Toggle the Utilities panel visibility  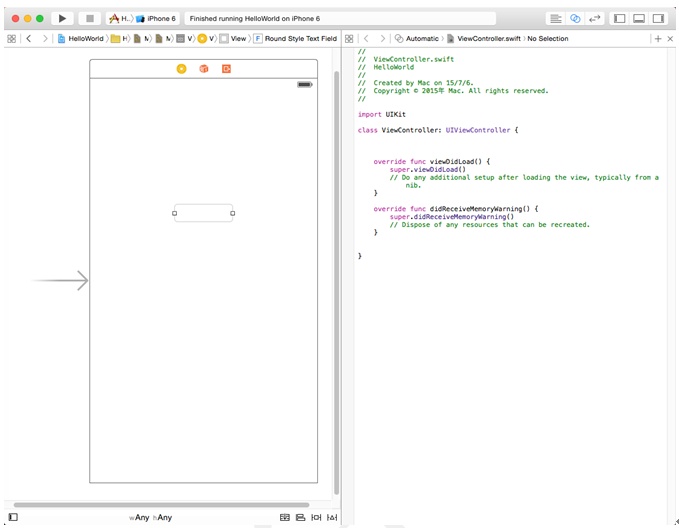click(x=658, y=19)
